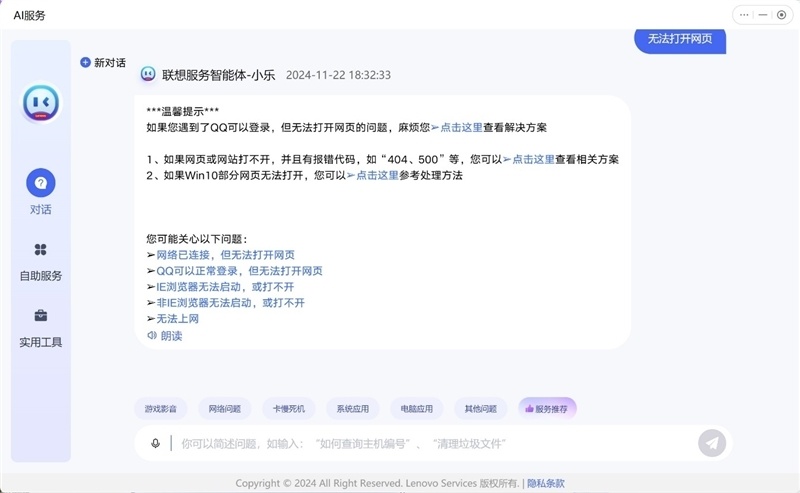Image resolution: width=800 pixels, height=493 pixels.
Task: Open the 对话 chat sidebar icon
Action: click(x=41, y=183)
